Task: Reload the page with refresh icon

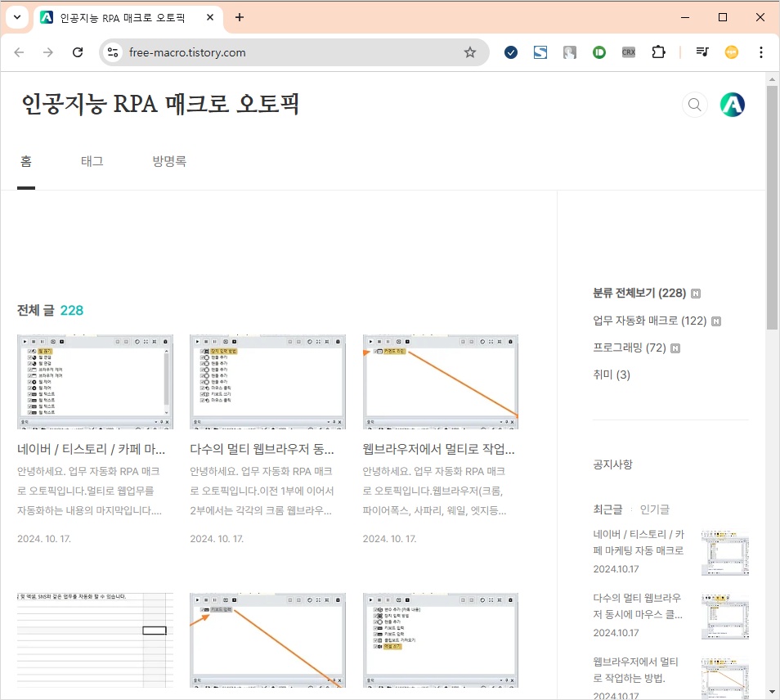Action: (78, 52)
